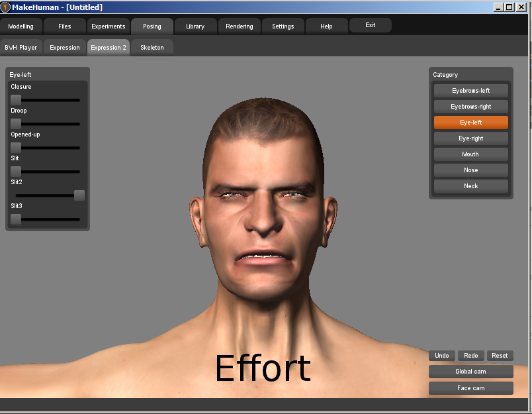This screenshot has height=414, width=532.
Task: Click the Slit2 slider handle
Action: click(79, 195)
